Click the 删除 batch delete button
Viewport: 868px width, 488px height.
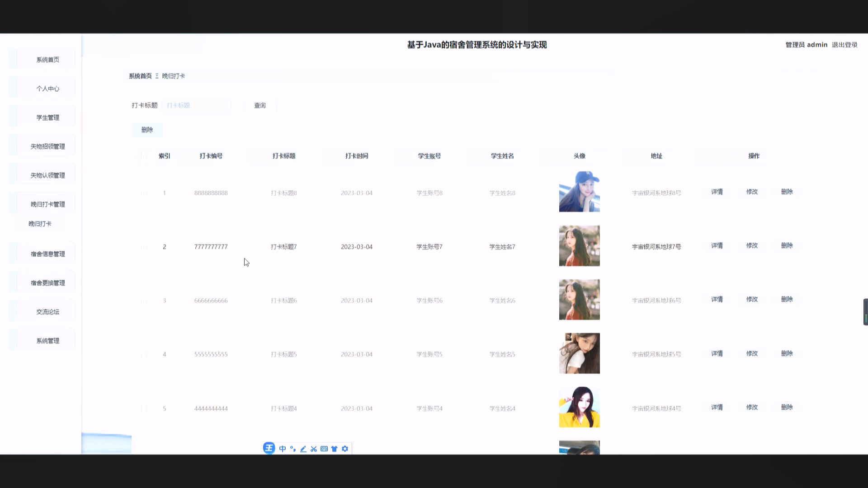[x=147, y=130]
